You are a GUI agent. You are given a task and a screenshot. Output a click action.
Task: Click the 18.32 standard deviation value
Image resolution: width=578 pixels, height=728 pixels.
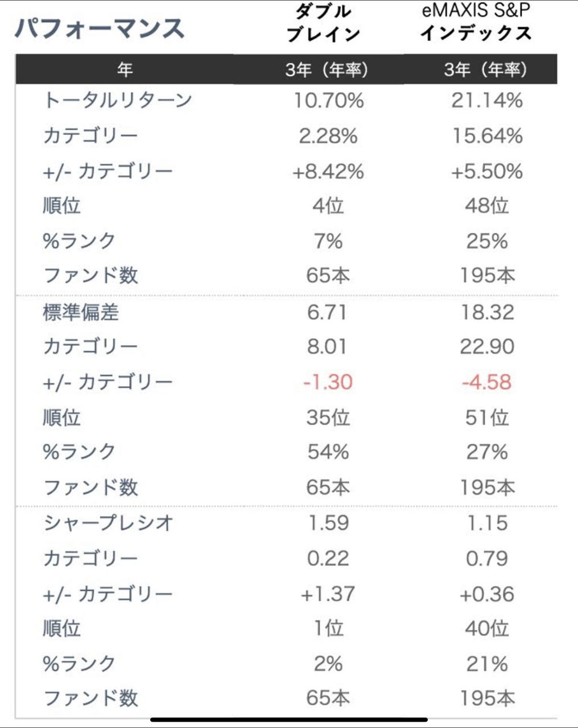click(x=487, y=312)
